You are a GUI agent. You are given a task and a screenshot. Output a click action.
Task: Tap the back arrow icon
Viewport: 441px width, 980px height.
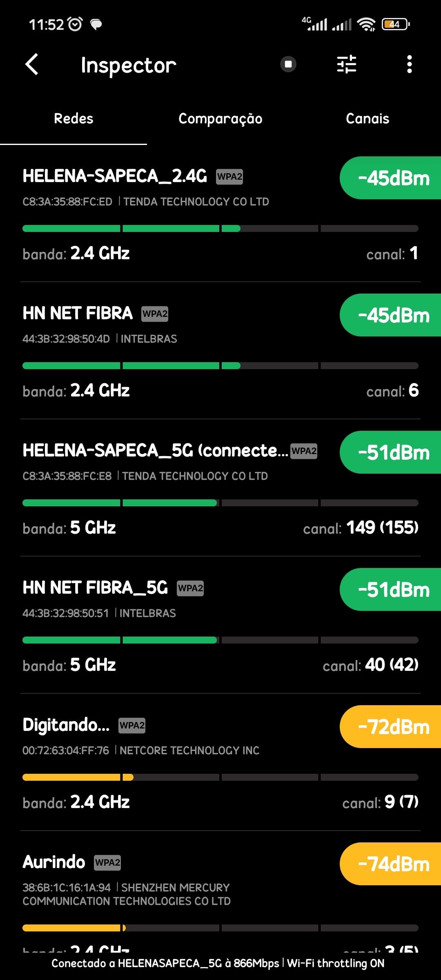32,65
